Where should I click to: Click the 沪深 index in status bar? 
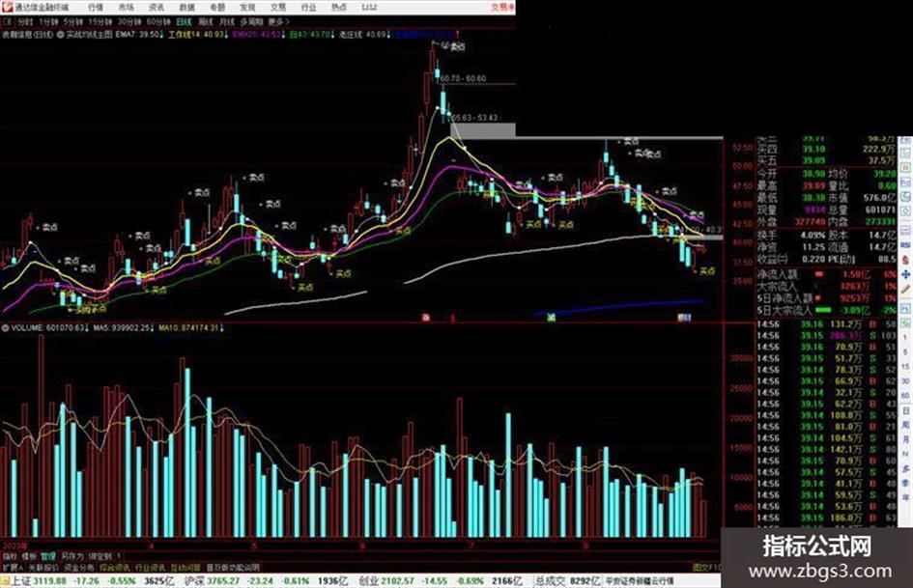point(195,581)
